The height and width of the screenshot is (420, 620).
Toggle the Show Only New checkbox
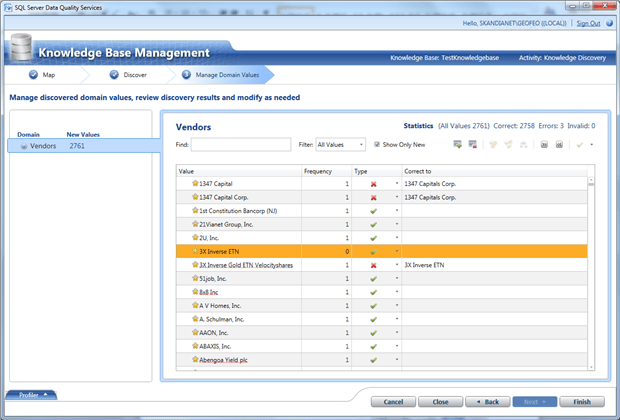(377, 144)
